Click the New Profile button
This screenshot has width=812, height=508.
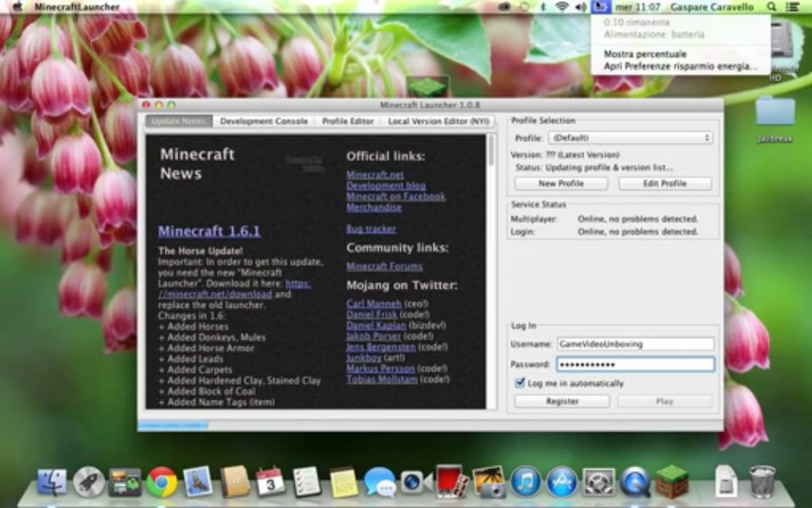coord(562,183)
